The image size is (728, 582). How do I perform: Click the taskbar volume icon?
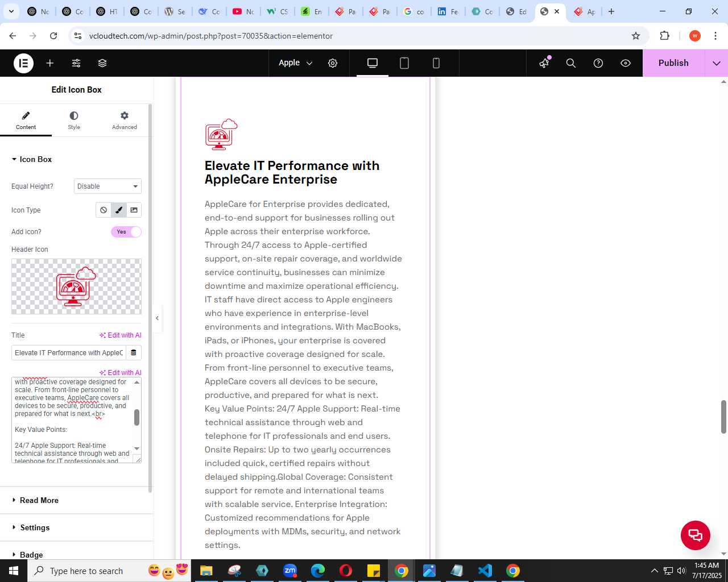click(x=681, y=571)
